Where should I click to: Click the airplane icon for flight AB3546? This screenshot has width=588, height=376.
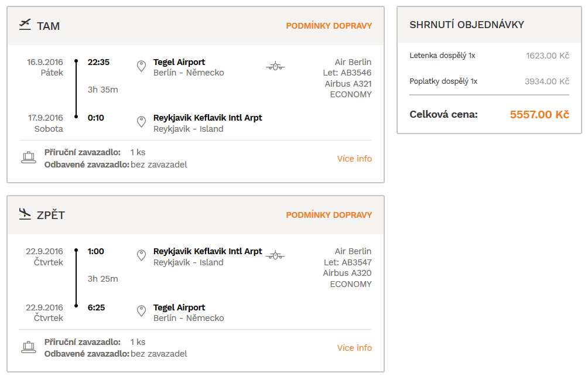pyautogui.click(x=275, y=66)
